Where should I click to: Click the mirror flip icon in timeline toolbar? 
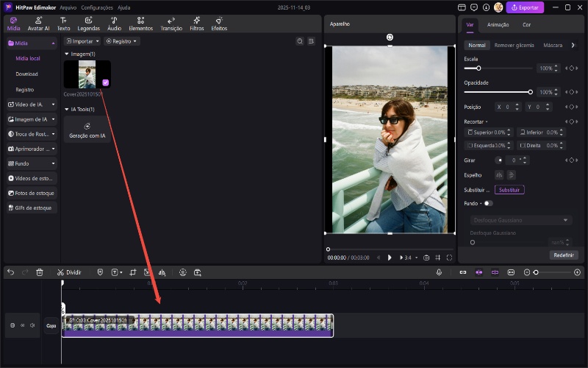click(x=162, y=272)
